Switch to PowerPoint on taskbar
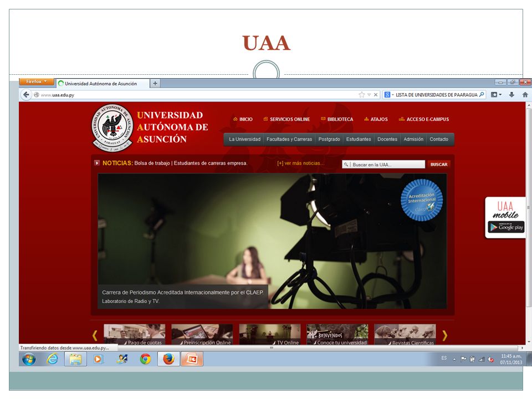The height and width of the screenshot is (399, 532). tap(192, 359)
